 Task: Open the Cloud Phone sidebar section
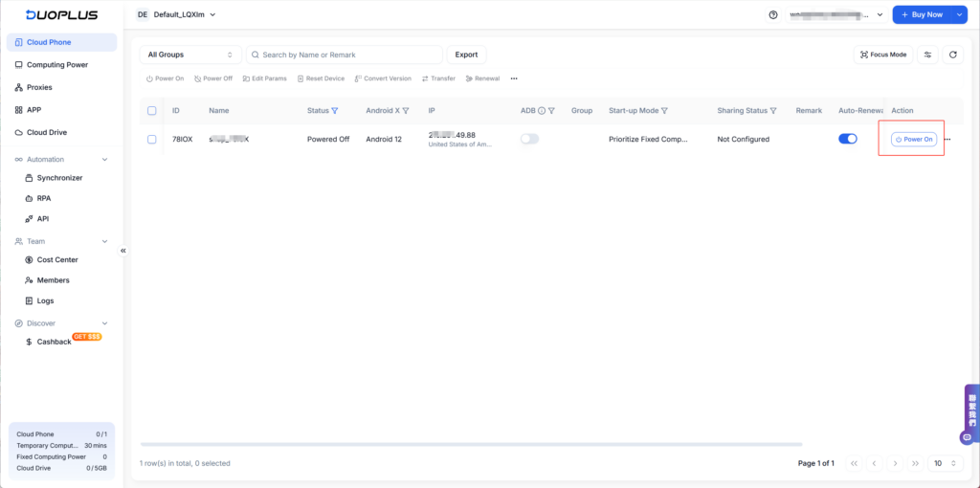point(61,42)
